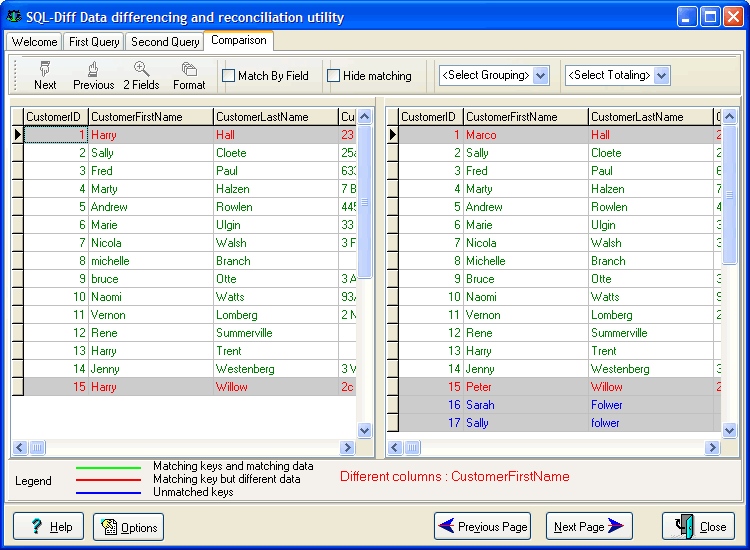Viewport: 750px width, 550px height.
Task: Click left grid scroll up arrow
Action: tap(364, 116)
